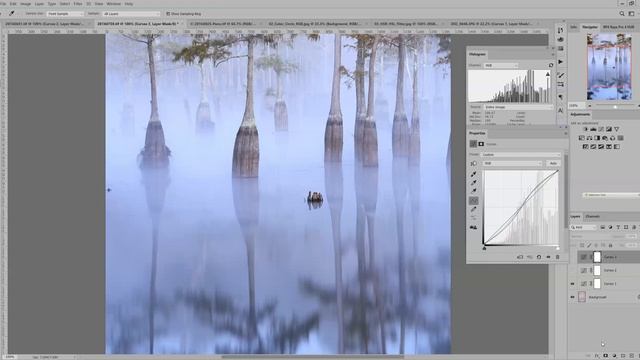
Task: Open the Properties panel flyout menu
Action: 565,133
